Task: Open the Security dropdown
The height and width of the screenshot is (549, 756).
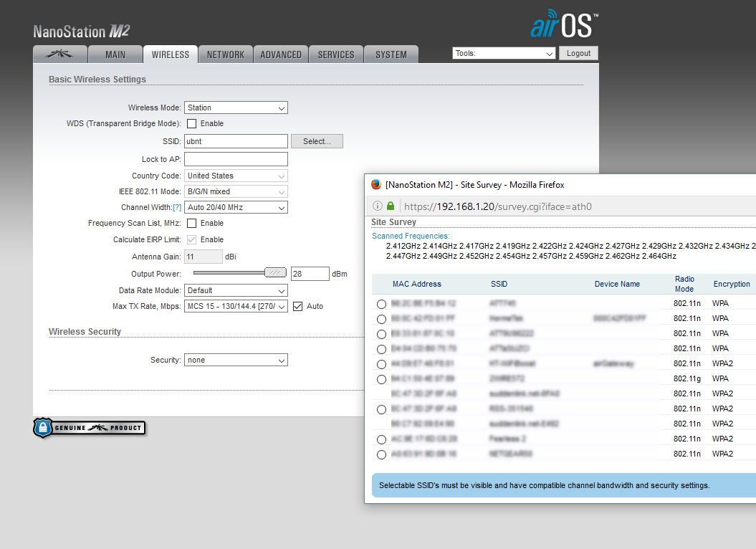Action: tap(236, 360)
